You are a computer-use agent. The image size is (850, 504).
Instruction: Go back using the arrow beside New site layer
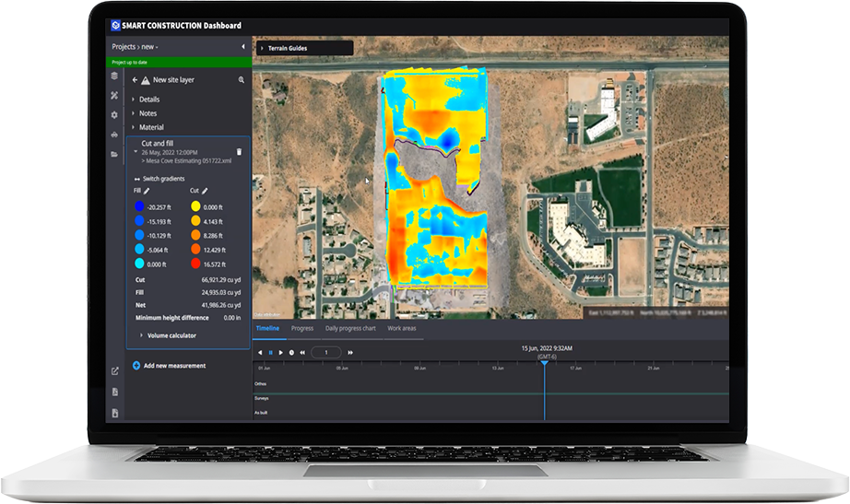coord(135,80)
